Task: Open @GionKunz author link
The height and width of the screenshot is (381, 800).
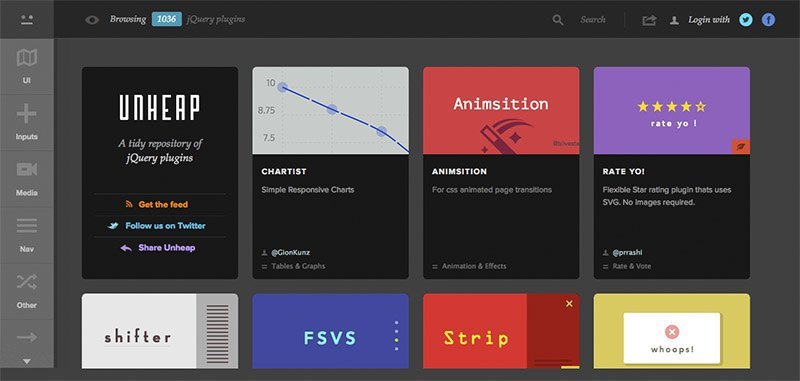Action: click(290, 252)
